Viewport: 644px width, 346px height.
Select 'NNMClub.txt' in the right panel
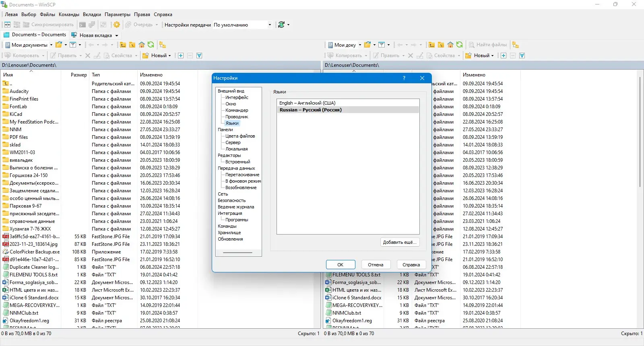click(347, 313)
